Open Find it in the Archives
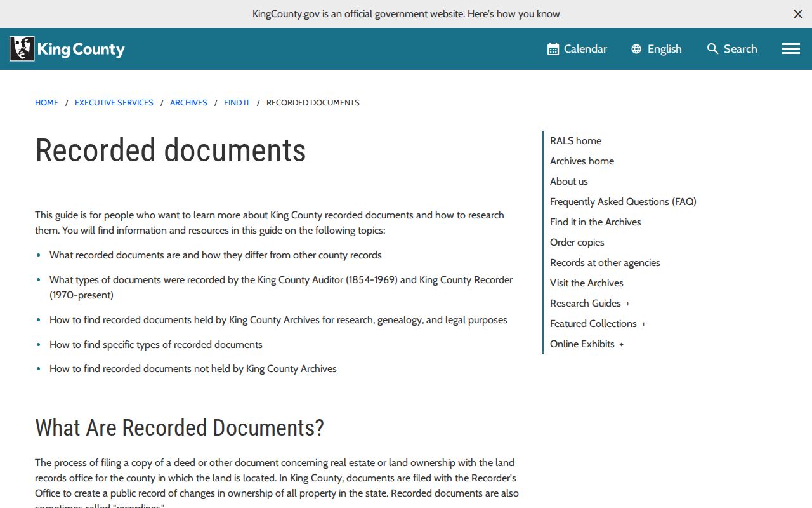 (596, 222)
